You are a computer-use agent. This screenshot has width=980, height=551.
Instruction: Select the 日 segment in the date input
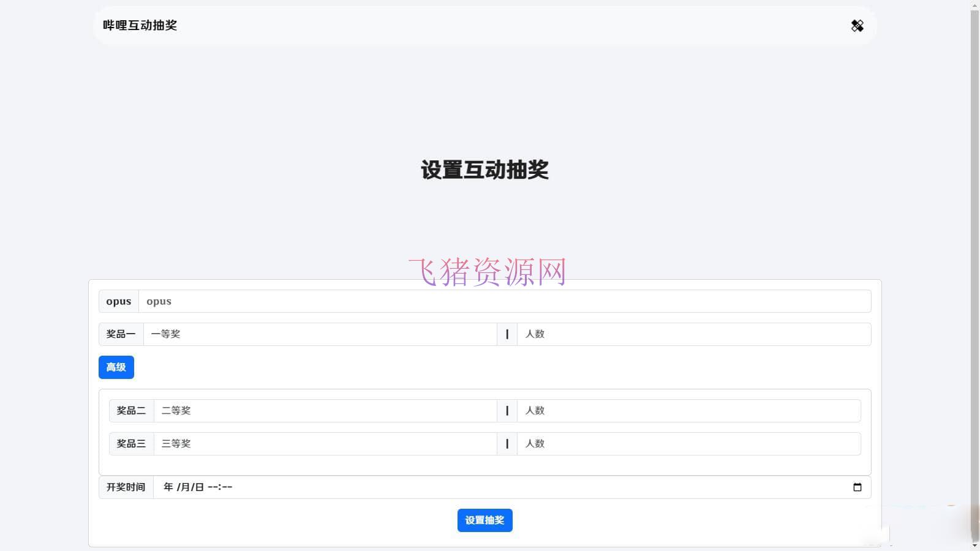point(198,487)
